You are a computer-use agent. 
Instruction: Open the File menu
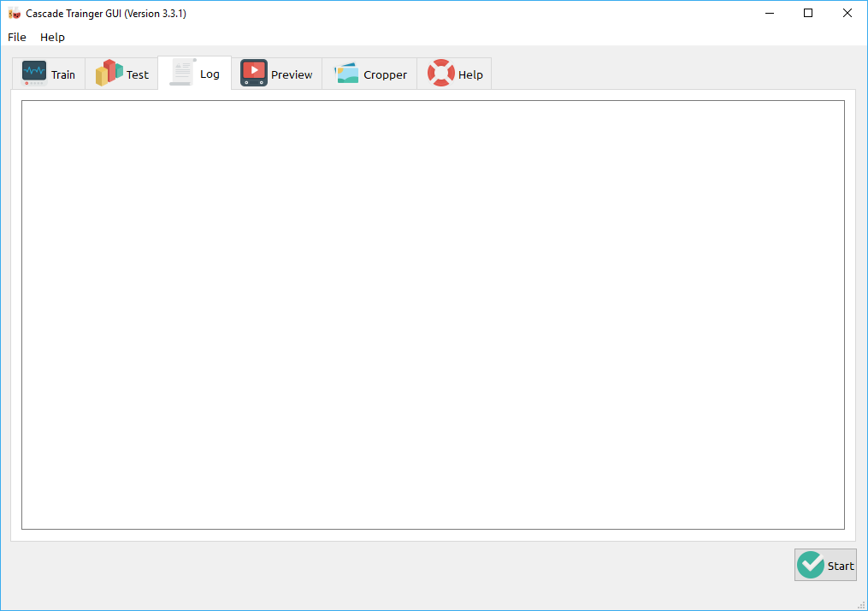pyautogui.click(x=16, y=37)
